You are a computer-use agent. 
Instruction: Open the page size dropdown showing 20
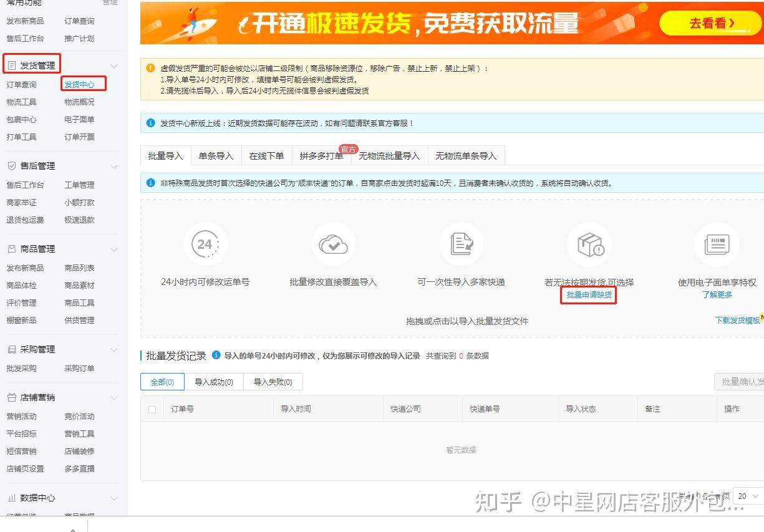[748, 496]
